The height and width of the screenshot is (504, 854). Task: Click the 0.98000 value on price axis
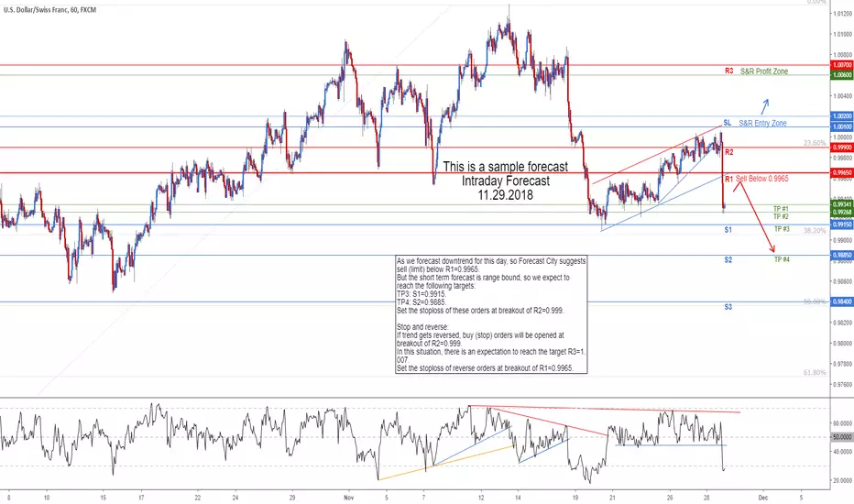(842, 344)
